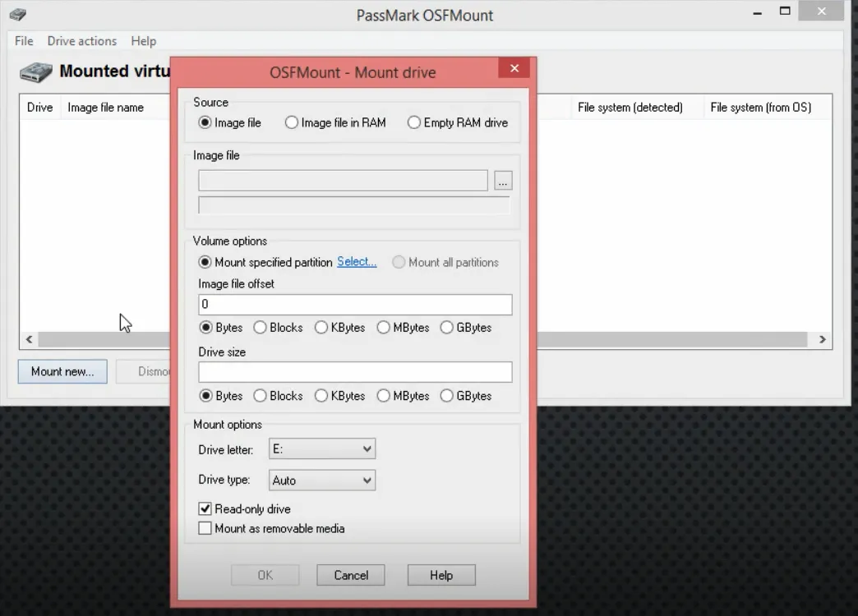
Task: Uncheck the Read-only drive checkbox
Action: (x=205, y=509)
